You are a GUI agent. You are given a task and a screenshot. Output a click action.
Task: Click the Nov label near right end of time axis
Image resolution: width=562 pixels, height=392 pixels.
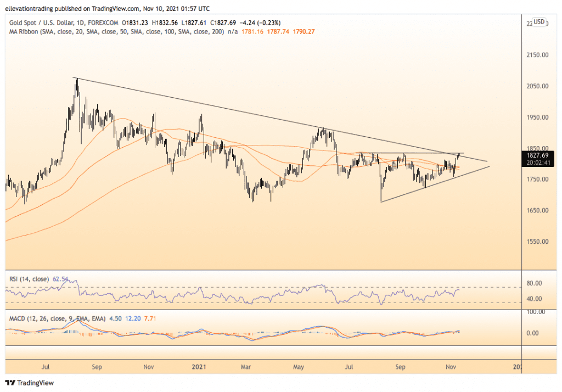click(451, 367)
